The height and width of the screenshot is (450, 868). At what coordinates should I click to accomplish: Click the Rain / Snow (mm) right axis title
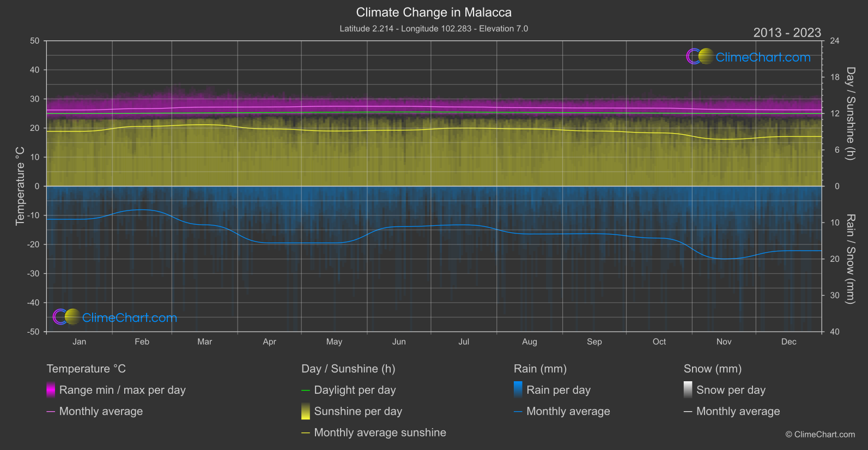click(x=850, y=259)
